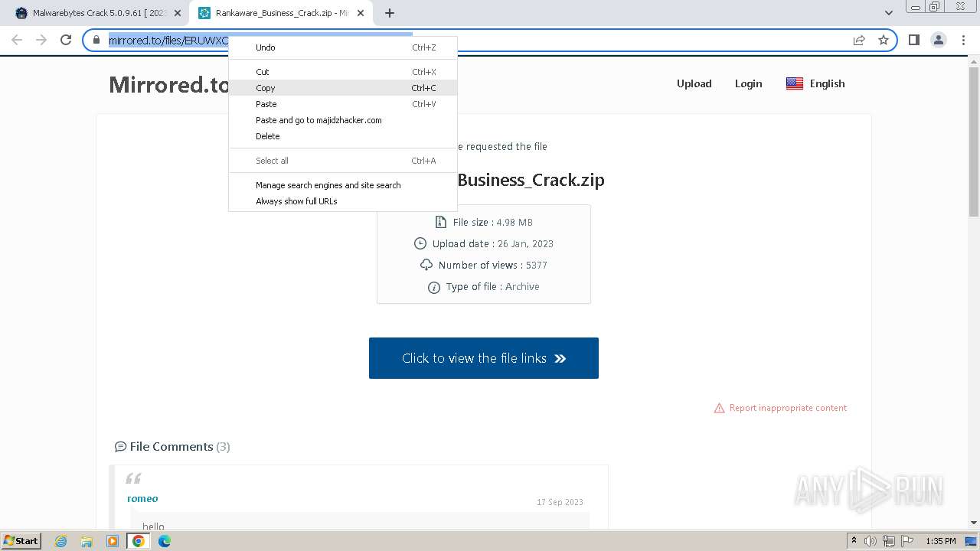
Task: Click the clock icon beside Upload date
Action: pyautogui.click(x=420, y=243)
